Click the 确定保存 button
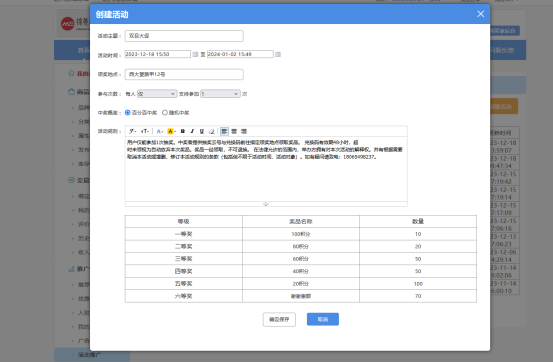Screen dimensions: 553x362 pos(279,319)
